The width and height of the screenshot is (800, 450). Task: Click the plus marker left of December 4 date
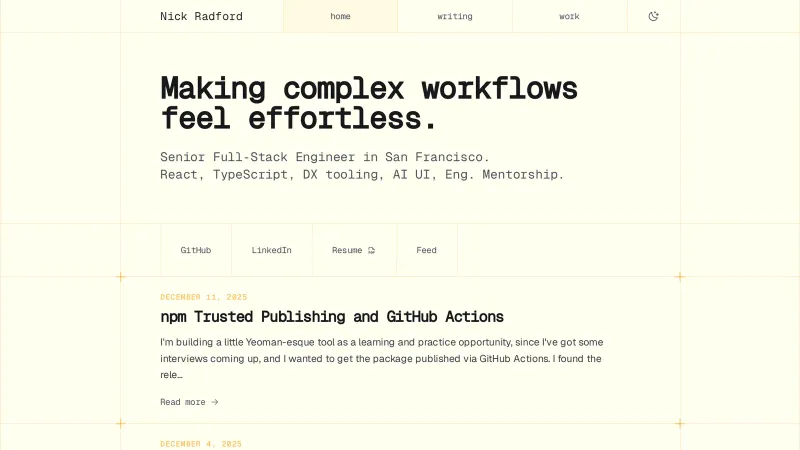pyautogui.click(x=121, y=424)
